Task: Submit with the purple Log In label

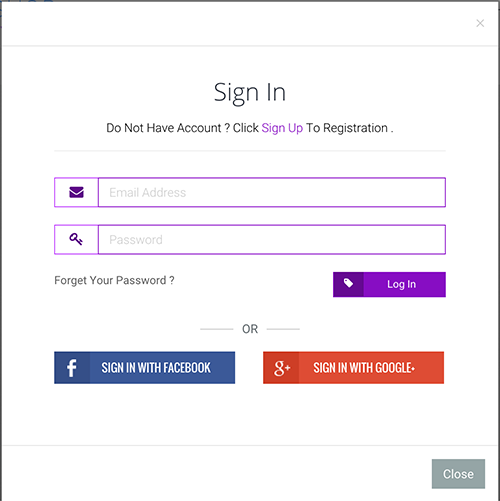Action: coord(401,284)
